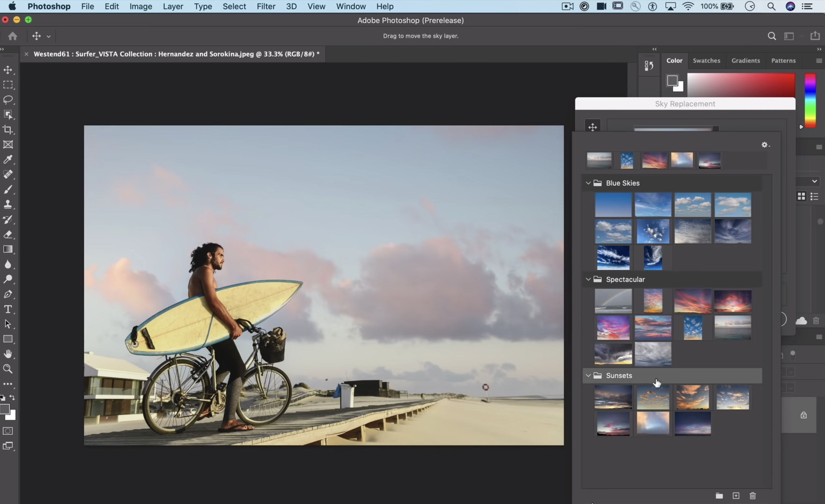Collapse the Spectacular group

(x=588, y=279)
